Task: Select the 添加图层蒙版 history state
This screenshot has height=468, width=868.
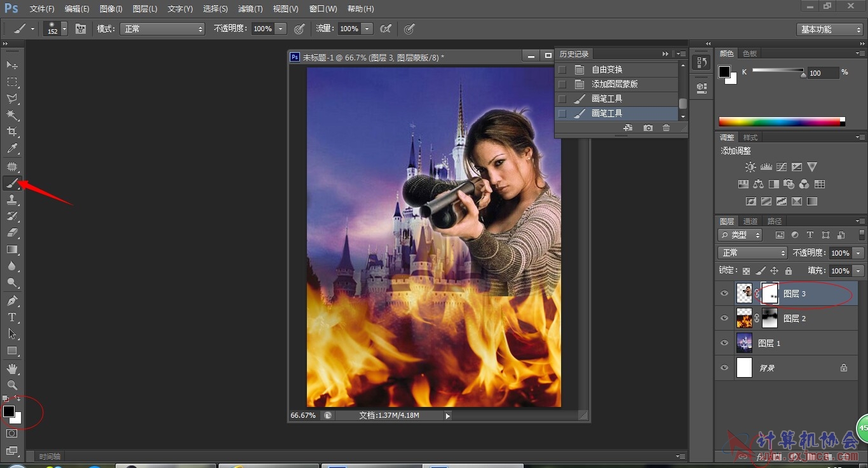Action: 616,84
